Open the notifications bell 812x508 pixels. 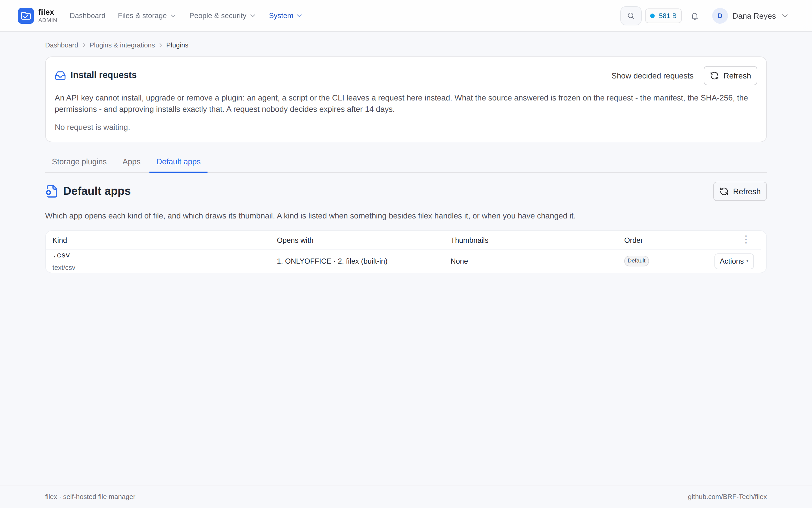[694, 16]
